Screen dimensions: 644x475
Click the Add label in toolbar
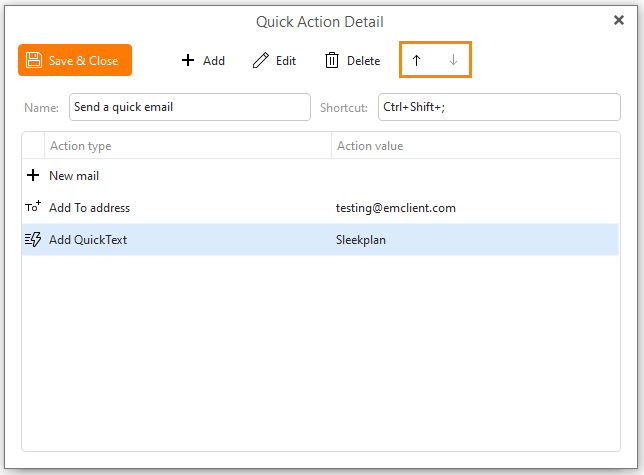point(214,61)
